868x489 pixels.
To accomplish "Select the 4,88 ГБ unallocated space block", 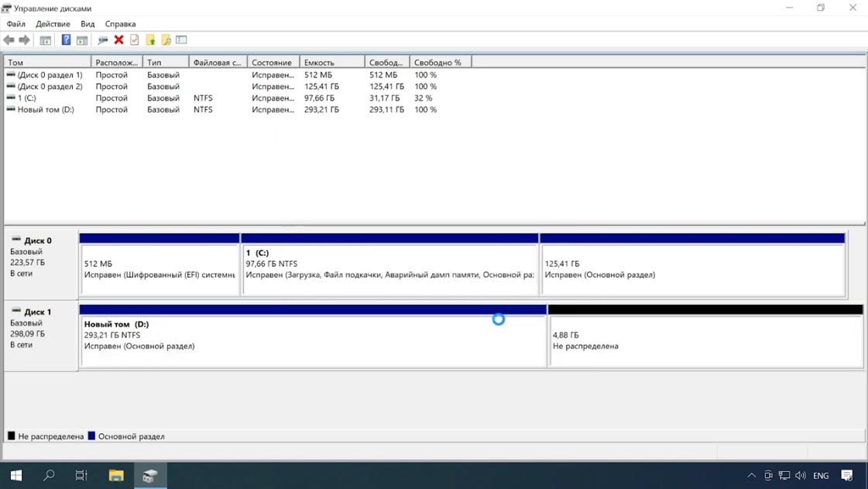I will [x=705, y=336].
